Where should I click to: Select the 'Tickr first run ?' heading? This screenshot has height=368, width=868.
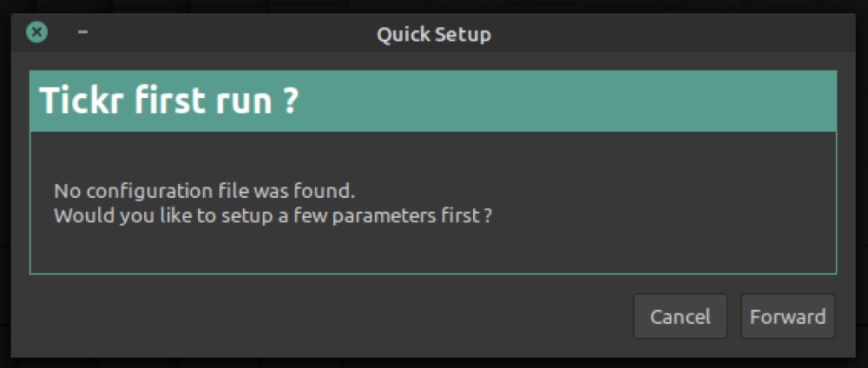click(169, 102)
